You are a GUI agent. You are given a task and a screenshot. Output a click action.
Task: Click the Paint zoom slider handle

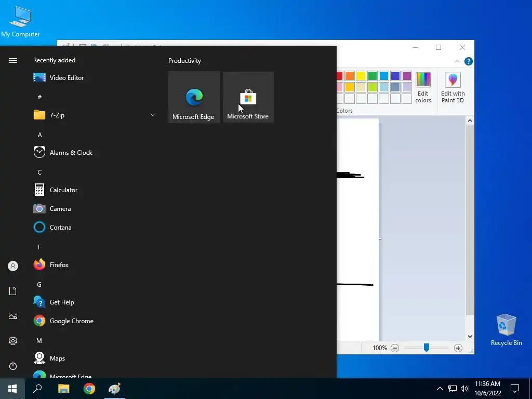point(427,348)
